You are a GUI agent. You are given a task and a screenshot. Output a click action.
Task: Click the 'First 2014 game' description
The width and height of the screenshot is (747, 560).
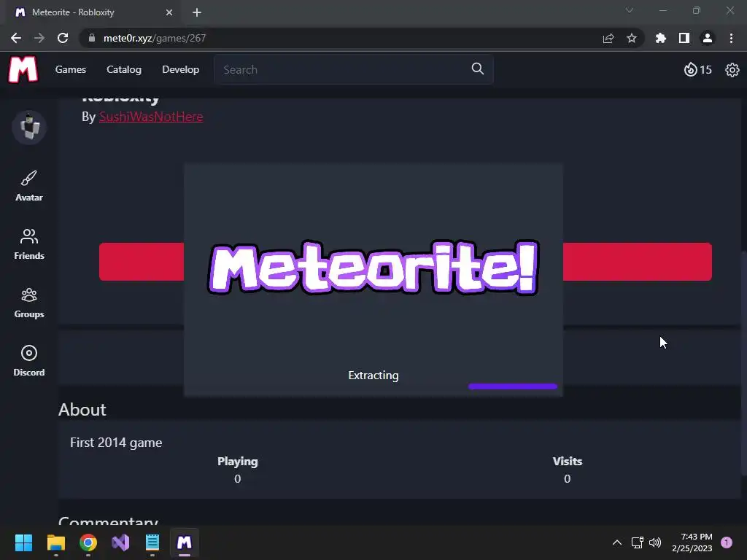(116, 443)
